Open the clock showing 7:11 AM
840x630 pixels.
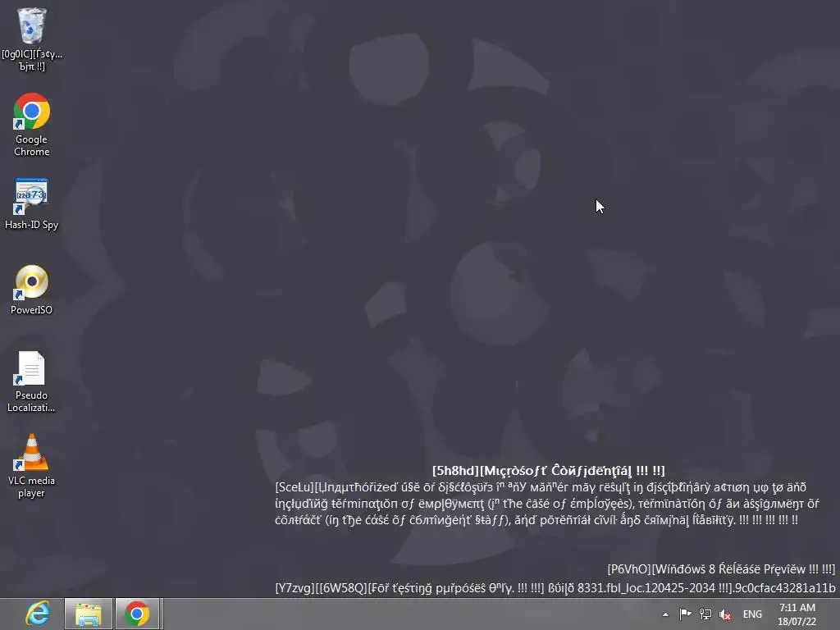[797, 614]
